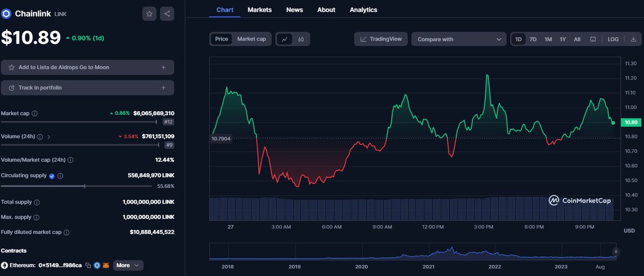This screenshot has width=644, height=276.
Task: Click the market cap rank bar
Action: (x=79, y=122)
